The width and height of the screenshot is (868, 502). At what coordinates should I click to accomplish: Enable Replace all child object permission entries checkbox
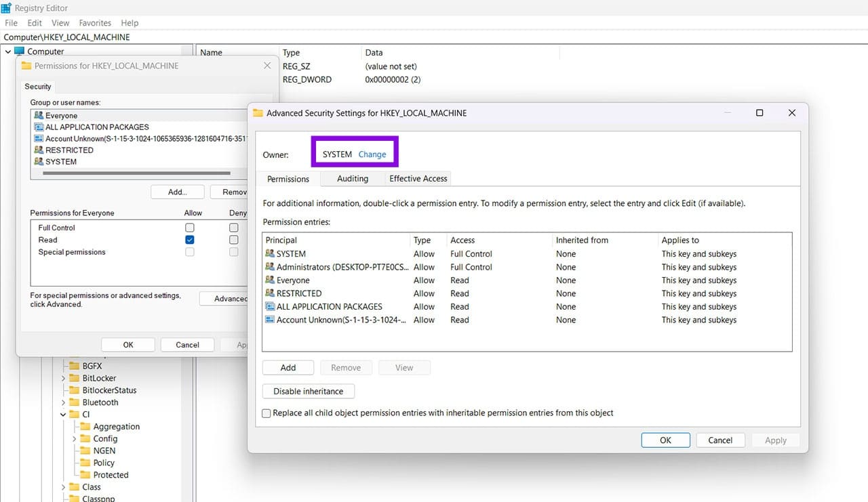267,413
